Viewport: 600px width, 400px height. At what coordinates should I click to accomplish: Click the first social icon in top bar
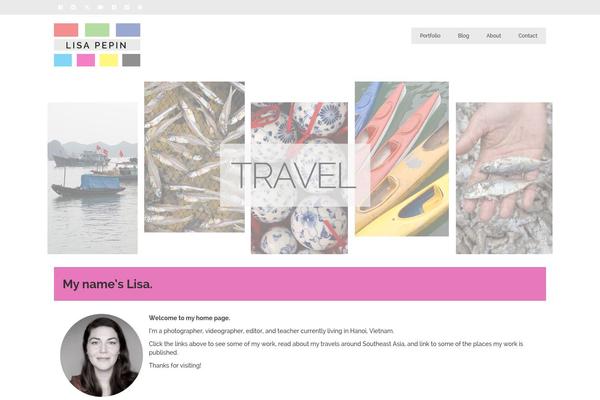(x=60, y=7)
